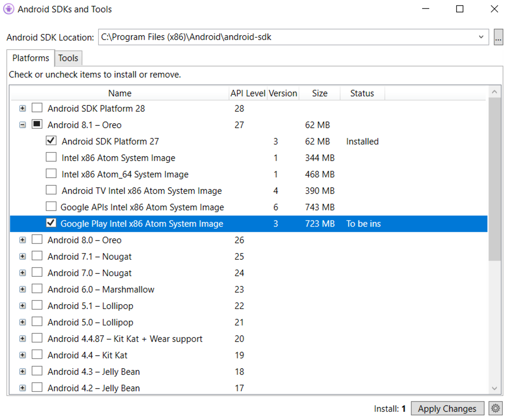Sort by the Status column header
Viewport: 508px width, 420px height.
[362, 93]
